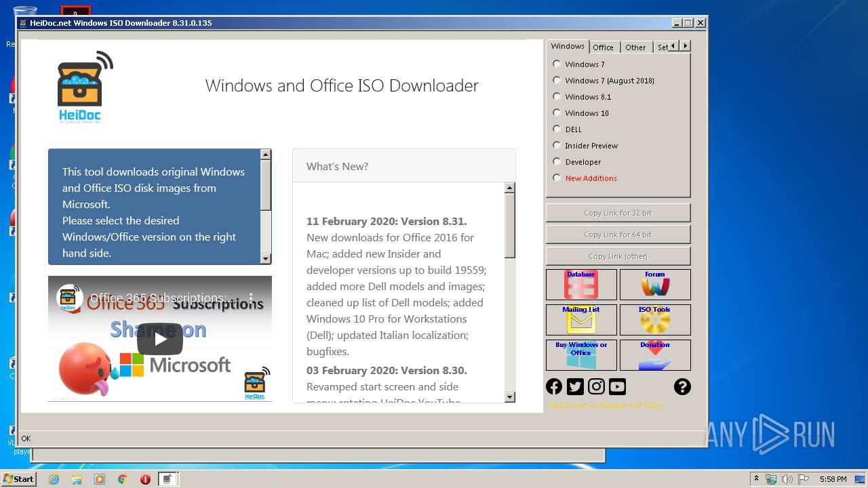Click Copy Link for 64 bit
The image size is (868, 488).
coord(618,235)
